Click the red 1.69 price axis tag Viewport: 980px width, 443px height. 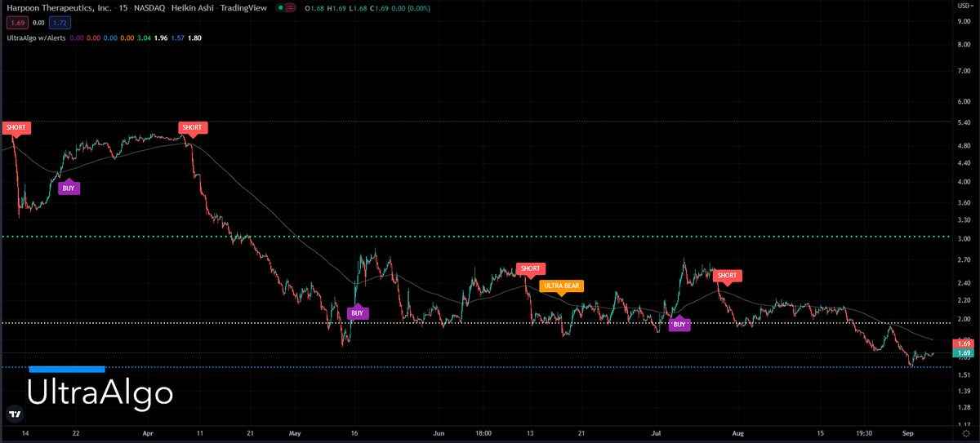tap(963, 344)
